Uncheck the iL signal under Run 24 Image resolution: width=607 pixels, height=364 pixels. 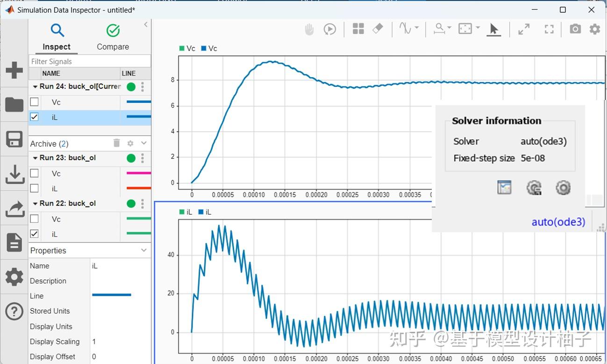34,117
